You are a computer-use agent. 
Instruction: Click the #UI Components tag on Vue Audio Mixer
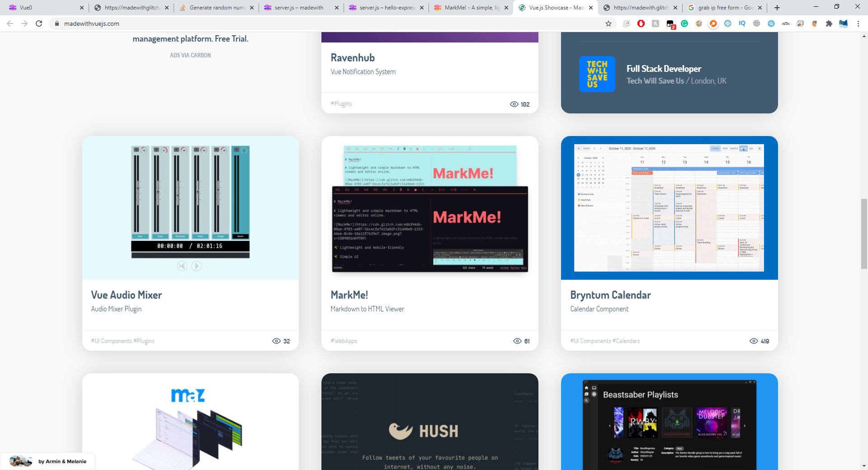pyautogui.click(x=111, y=341)
